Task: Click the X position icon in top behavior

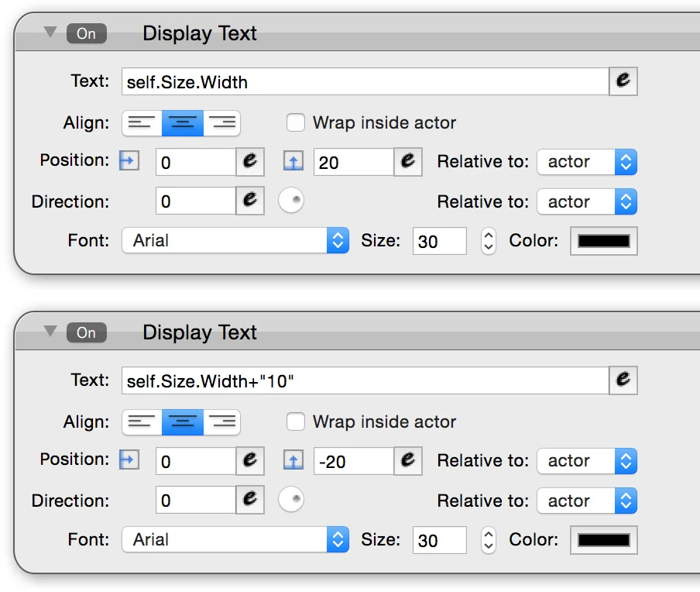Action: pyautogui.click(x=129, y=161)
